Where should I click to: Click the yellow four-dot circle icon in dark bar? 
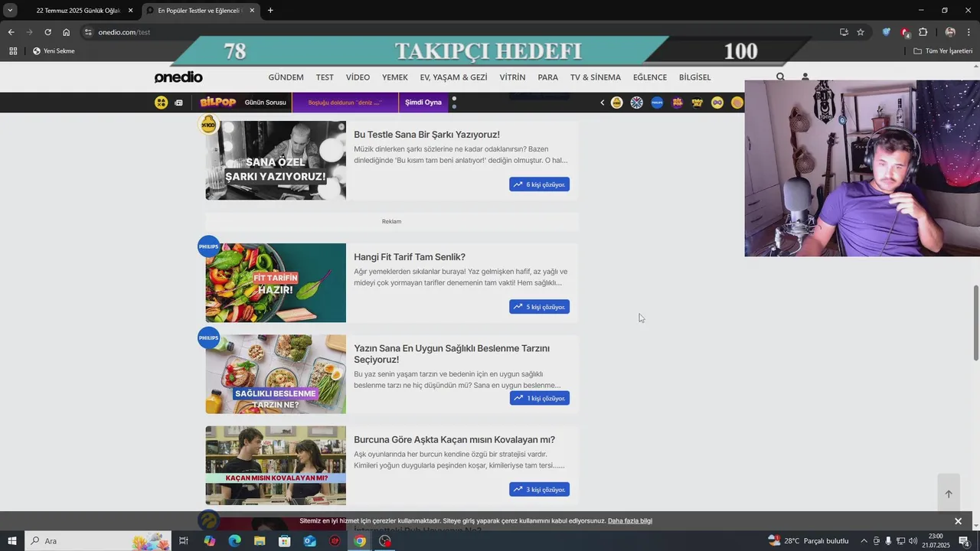coord(161,103)
